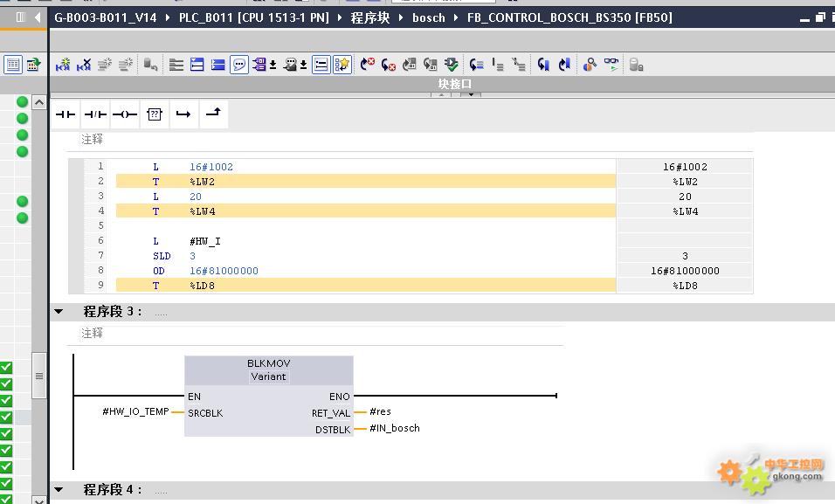Click the green checkmark block icon
The height and width of the screenshot is (504, 835).
pos(451,65)
